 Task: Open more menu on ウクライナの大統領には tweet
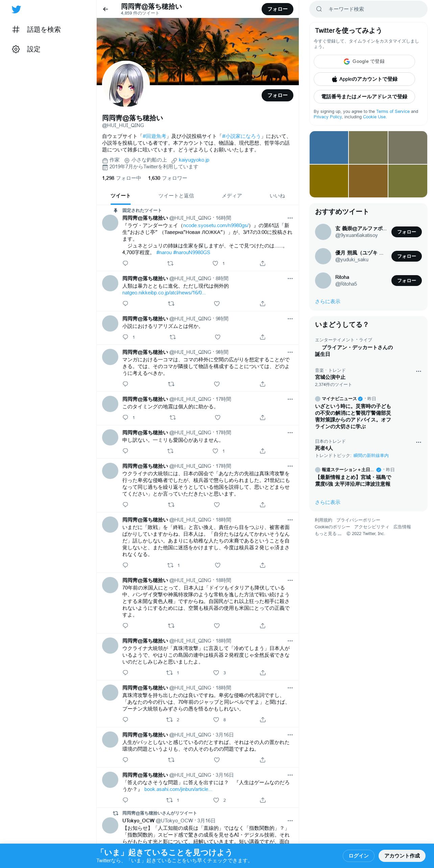(290, 466)
